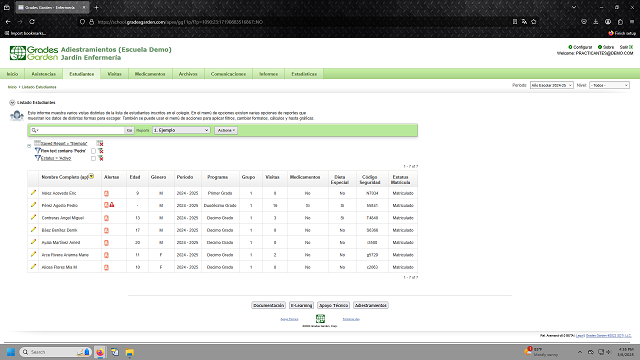This screenshot has width=640, height=360.
Task: Click into the report search field
Action: click(x=81, y=130)
